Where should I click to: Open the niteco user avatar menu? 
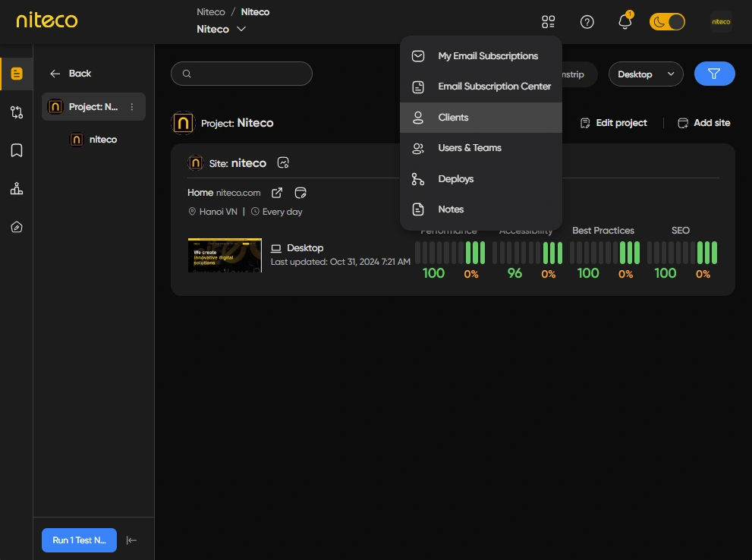pyautogui.click(x=721, y=22)
